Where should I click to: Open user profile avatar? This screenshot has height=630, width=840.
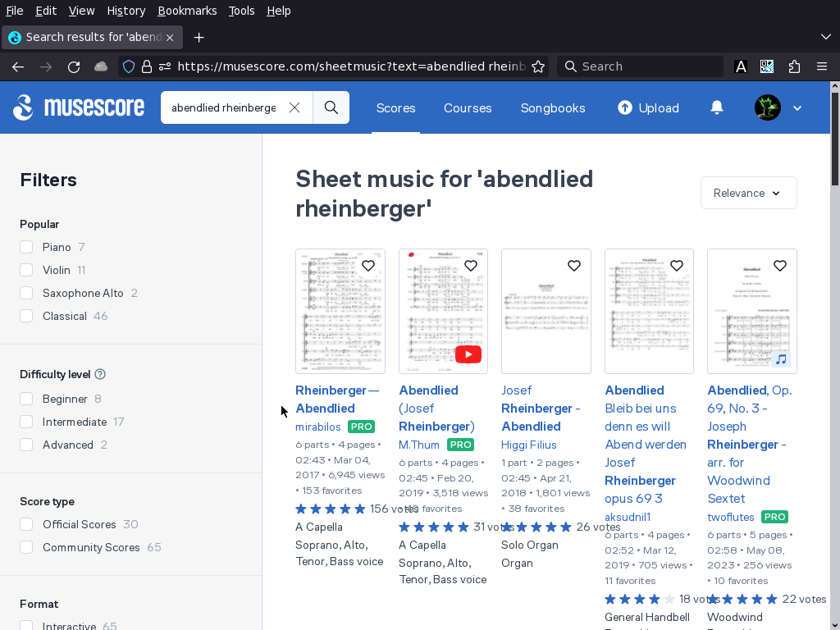[x=767, y=107]
